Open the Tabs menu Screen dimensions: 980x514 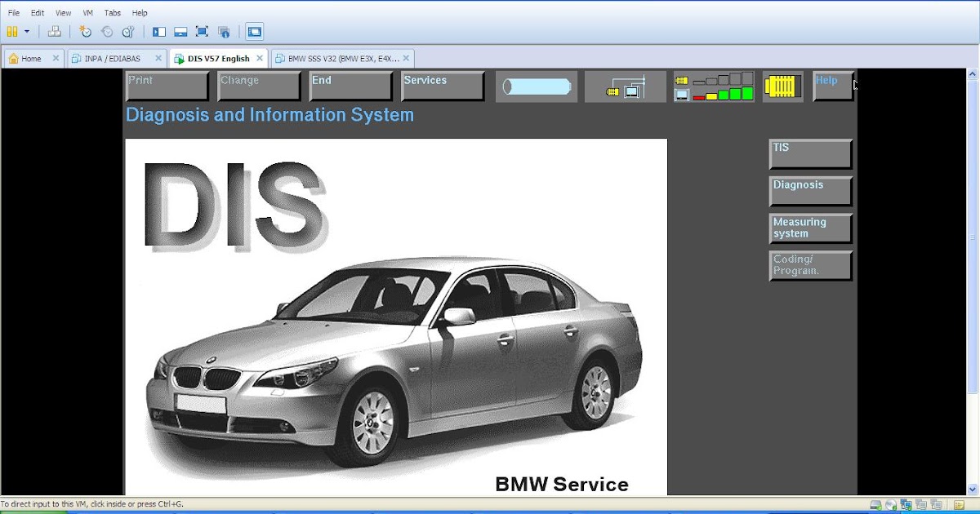point(113,13)
